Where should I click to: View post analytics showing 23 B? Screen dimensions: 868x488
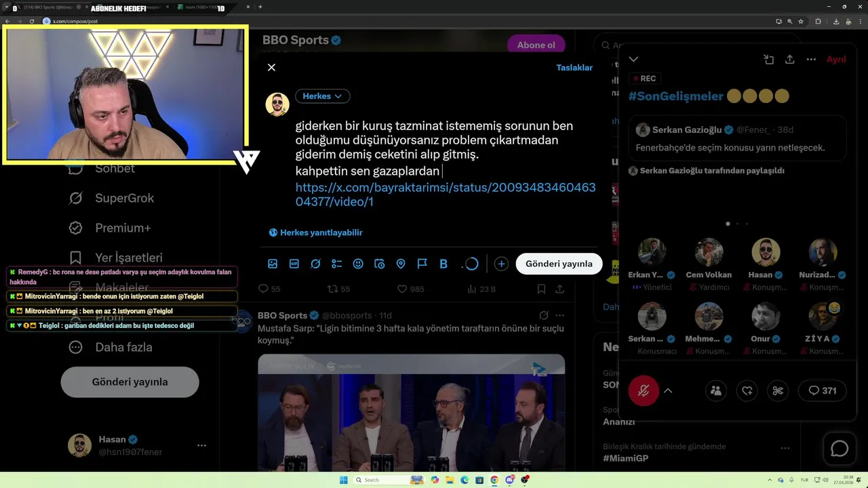[481, 289]
